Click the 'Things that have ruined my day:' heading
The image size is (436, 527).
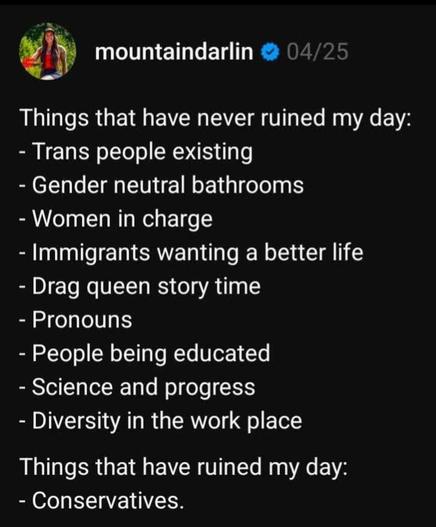[184, 467]
